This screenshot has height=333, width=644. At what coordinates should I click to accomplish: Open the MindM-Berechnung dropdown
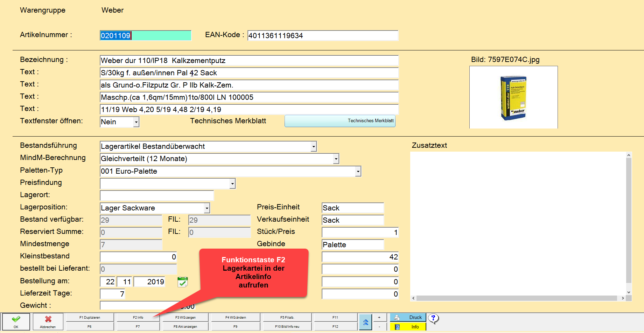[x=336, y=159]
